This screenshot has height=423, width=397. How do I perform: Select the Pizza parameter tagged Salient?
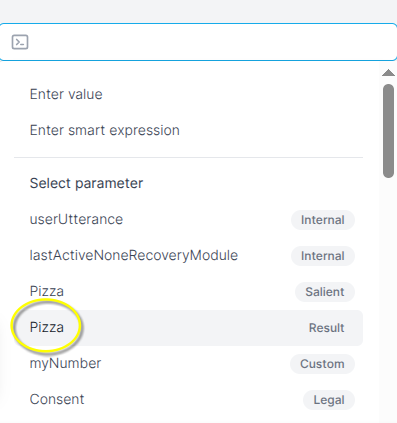pos(188,292)
